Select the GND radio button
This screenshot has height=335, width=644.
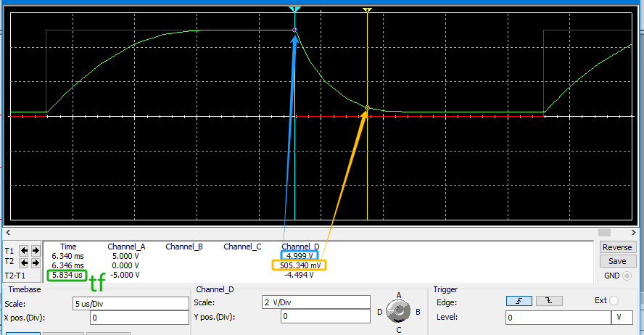[627, 276]
